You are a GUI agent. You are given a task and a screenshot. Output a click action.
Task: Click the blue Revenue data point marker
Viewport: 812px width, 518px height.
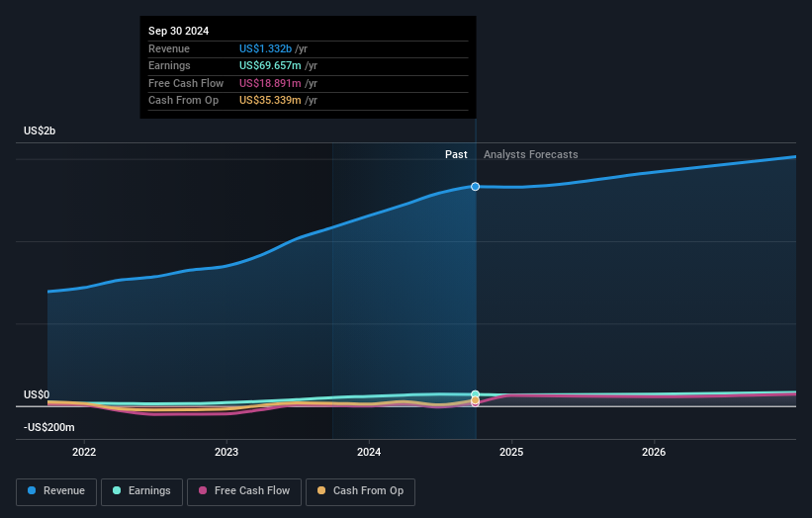tap(475, 186)
